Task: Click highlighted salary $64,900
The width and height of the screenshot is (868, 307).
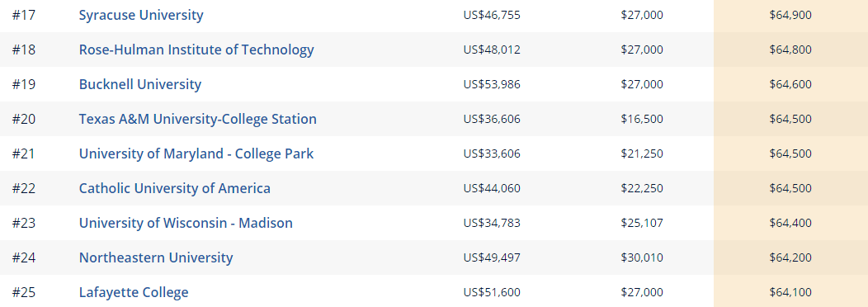Action: click(x=790, y=15)
